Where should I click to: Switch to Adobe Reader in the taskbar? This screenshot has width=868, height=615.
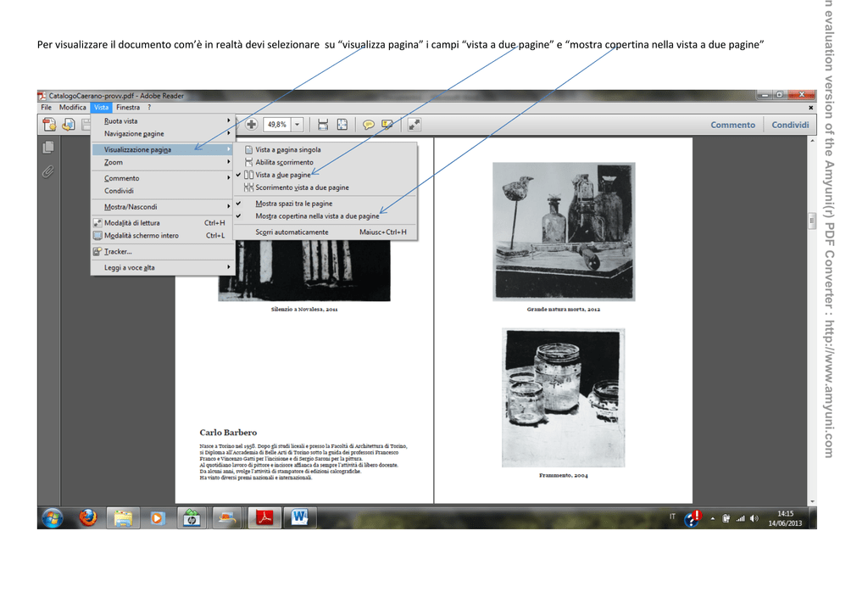point(264,518)
